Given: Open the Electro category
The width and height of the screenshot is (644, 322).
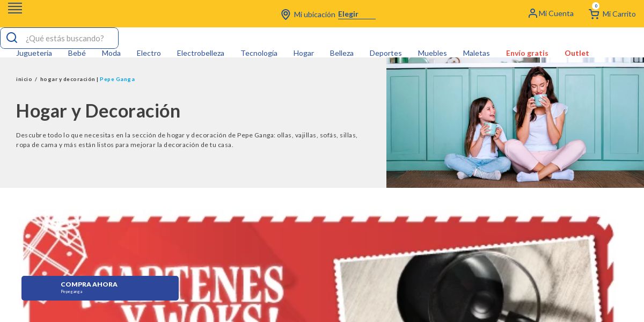Looking at the screenshot, I should 149,53.
